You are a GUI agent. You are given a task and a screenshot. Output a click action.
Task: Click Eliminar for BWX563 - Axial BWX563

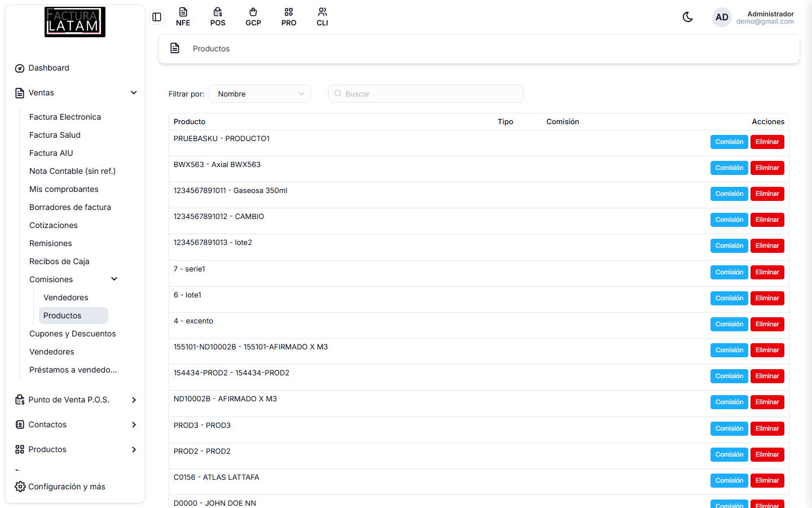click(x=767, y=168)
